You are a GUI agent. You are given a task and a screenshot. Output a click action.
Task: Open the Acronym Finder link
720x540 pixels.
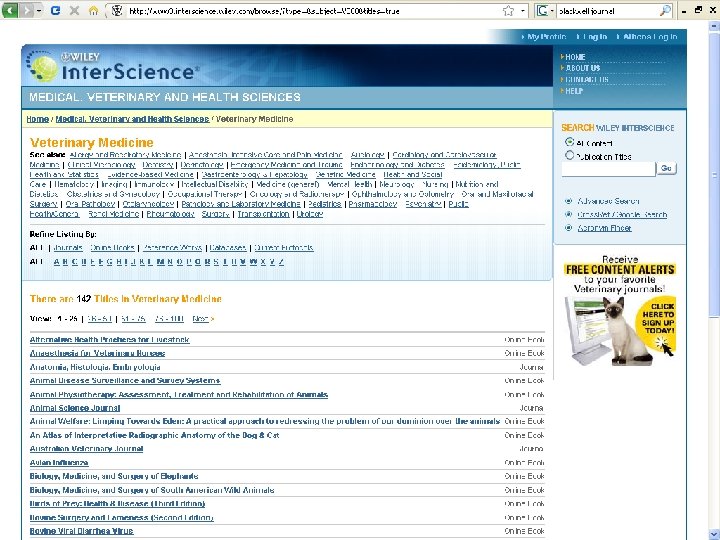pos(604,228)
